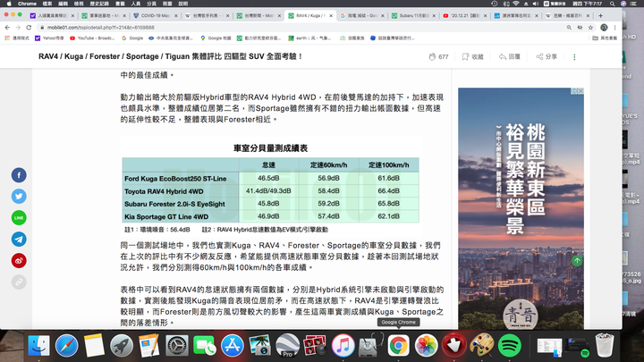Open Notes from the Dock
This screenshot has height=362, width=644.
pyautogui.click(x=94, y=346)
